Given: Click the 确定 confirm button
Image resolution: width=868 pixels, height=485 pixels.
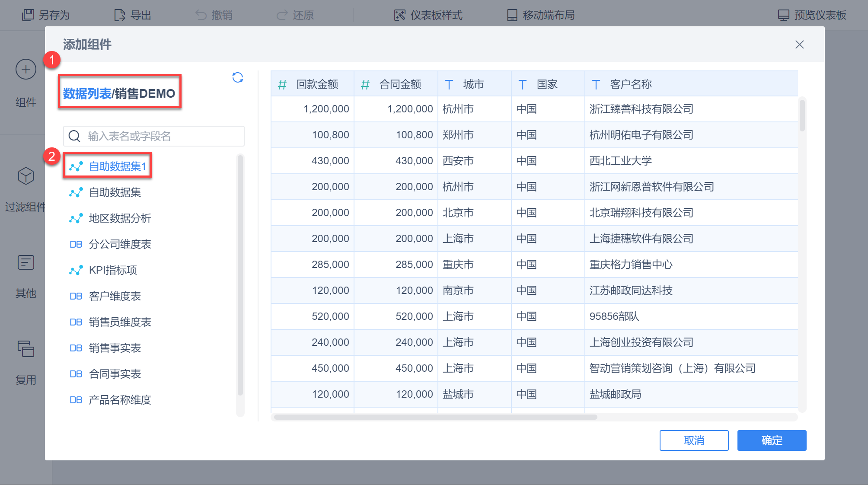Looking at the screenshot, I should [x=772, y=440].
